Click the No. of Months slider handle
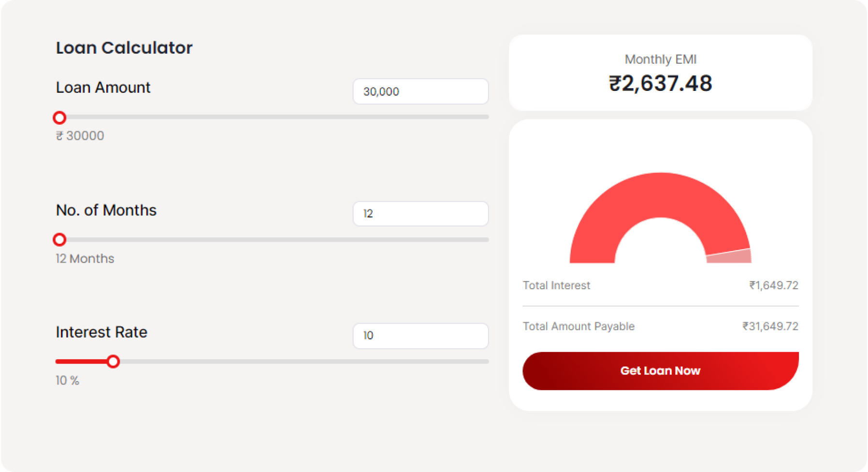The width and height of the screenshot is (868, 472). tap(59, 239)
